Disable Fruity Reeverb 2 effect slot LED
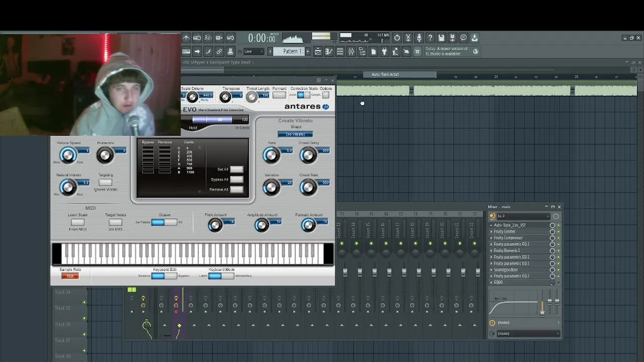Image resolution: width=644 pixels, height=362 pixels. (x=558, y=250)
